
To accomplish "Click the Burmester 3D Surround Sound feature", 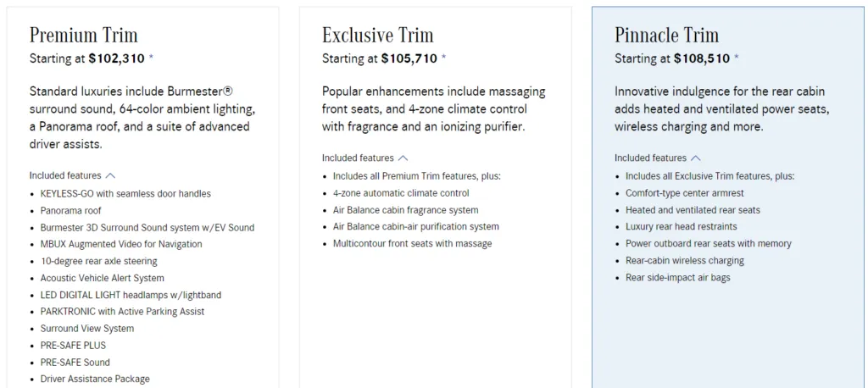I will [147, 228].
